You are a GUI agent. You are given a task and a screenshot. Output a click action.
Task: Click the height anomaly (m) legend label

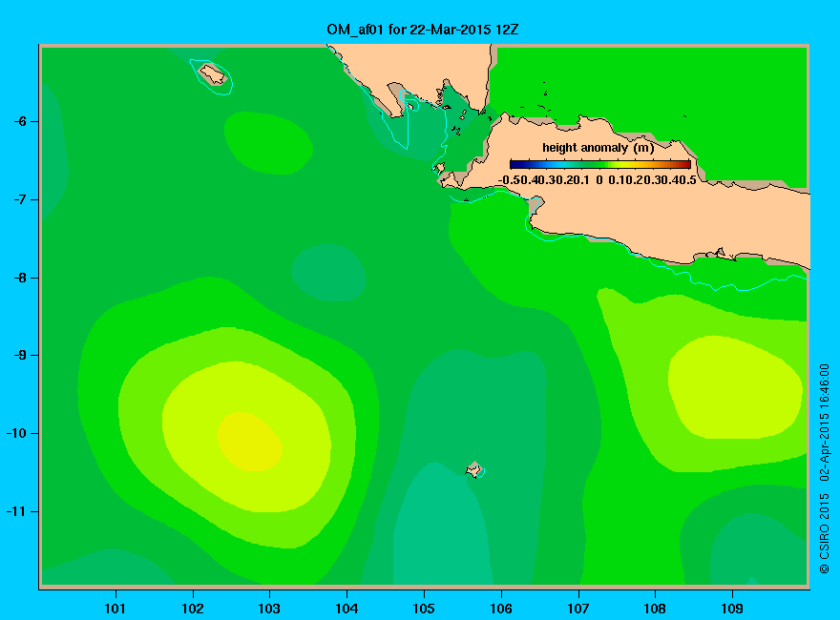tap(598, 148)
